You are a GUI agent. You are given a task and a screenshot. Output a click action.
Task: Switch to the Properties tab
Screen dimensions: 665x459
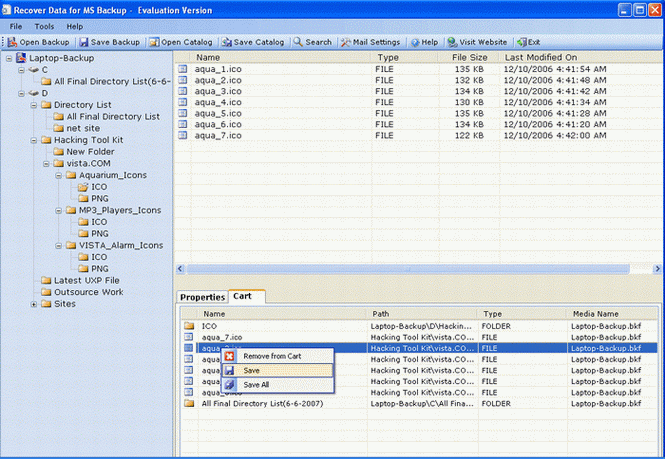(x=202, y=297)
